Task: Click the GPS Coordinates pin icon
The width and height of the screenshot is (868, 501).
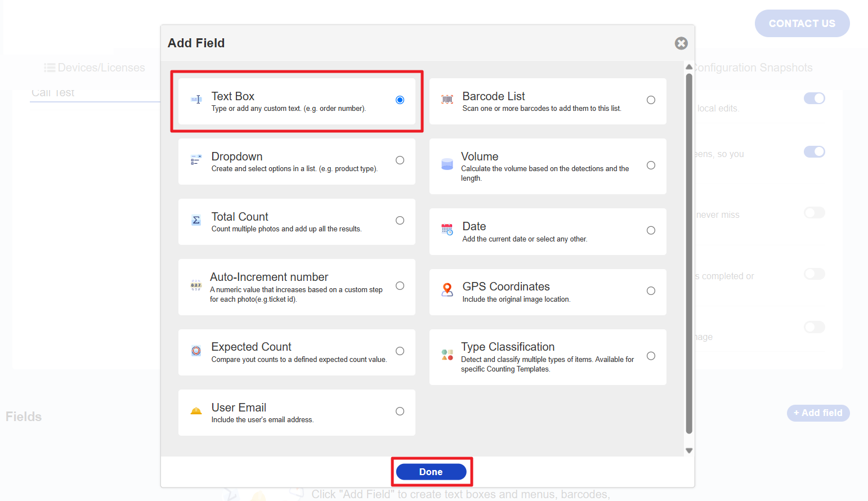Action: tap(447, 290)
